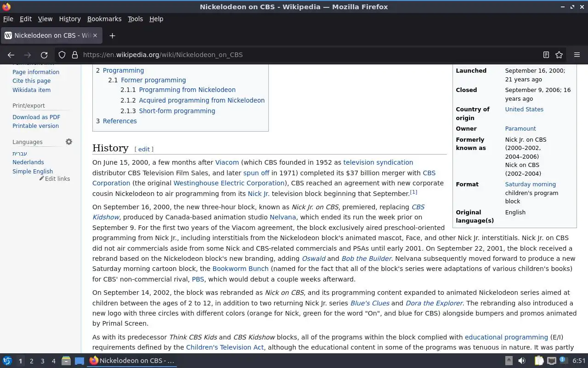Open the file manager taskbar icon

pyautogui.click(x=66, y=361)
